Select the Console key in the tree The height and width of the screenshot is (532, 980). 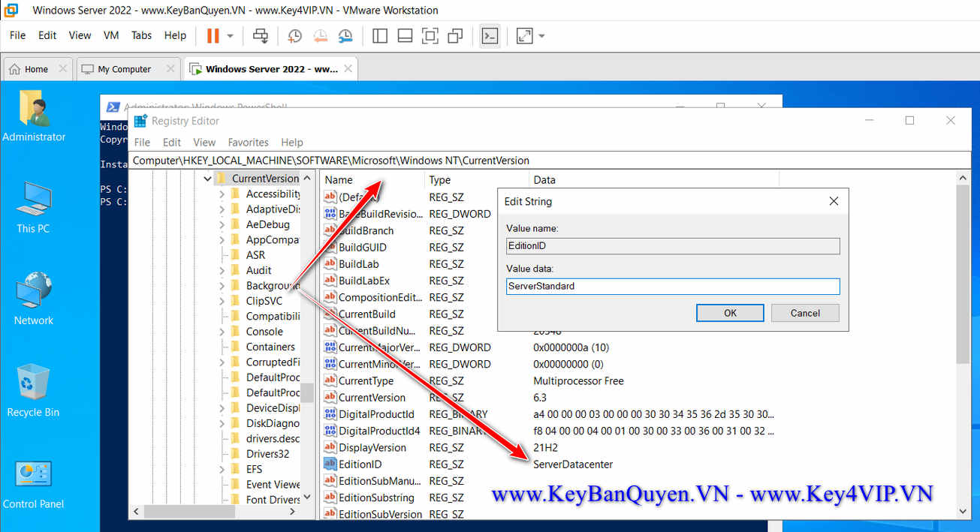point(264,332)
